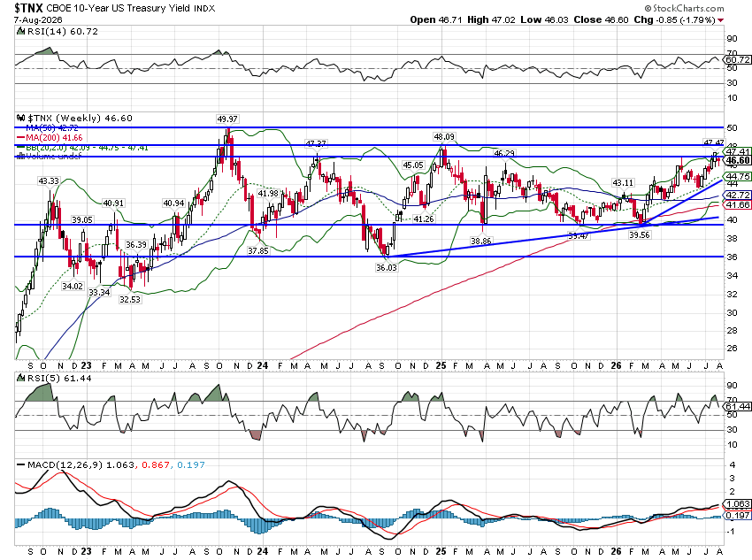This screenshot has height=560, width=752.
Task: Click the black line legend marker beside MACD(12,26,9)
Action: click(20, 464)
